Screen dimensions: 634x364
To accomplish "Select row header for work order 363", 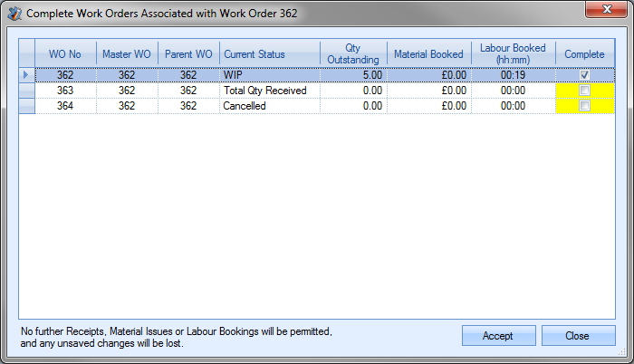I will click(26, 91).
